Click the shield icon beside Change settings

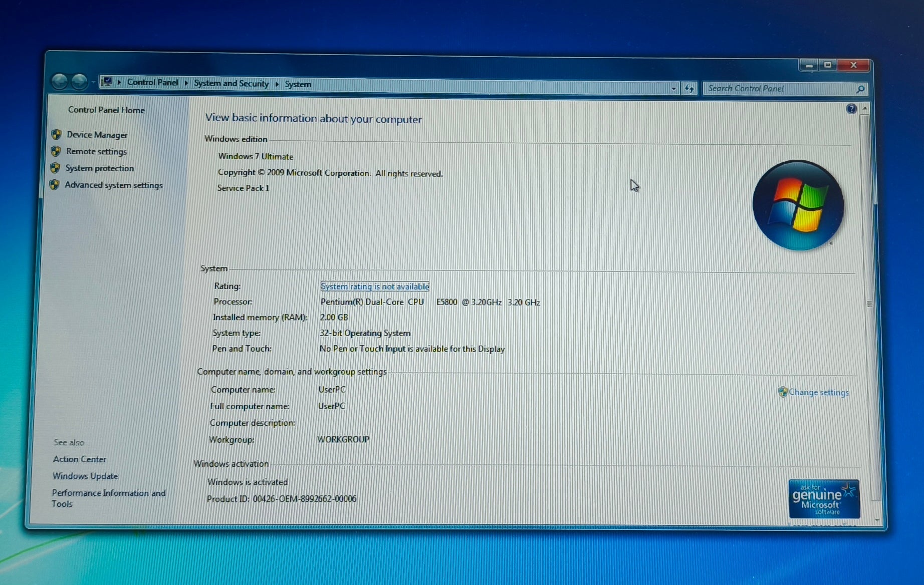pyautogui.click(x=782, y=392)
